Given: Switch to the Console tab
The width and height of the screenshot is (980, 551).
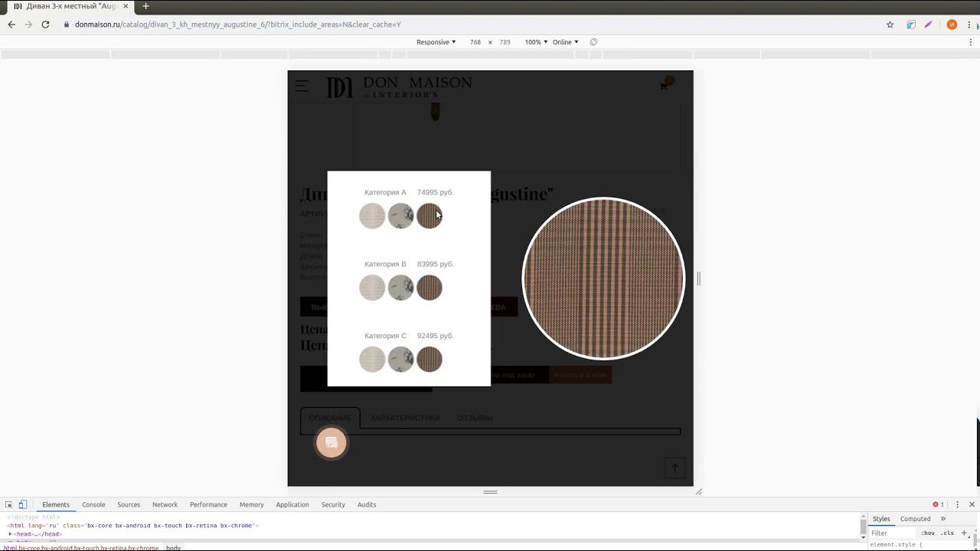Looking at the screenshot, I should 93,504.
